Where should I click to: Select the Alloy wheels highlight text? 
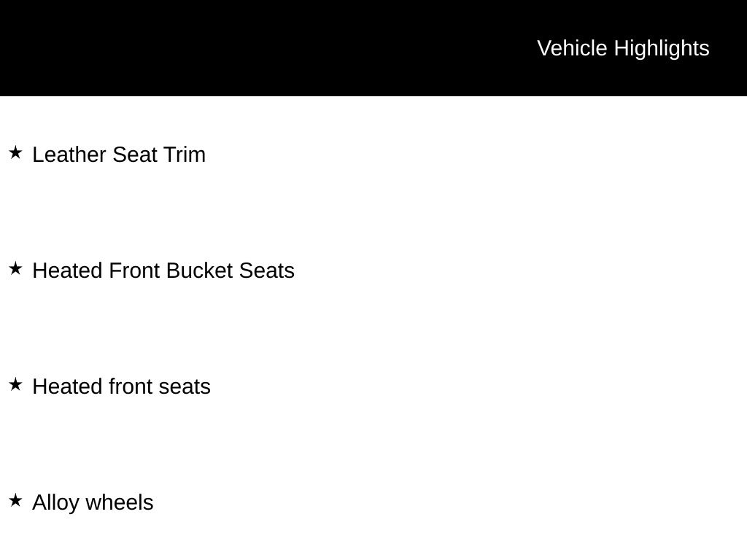pos(93,502)
